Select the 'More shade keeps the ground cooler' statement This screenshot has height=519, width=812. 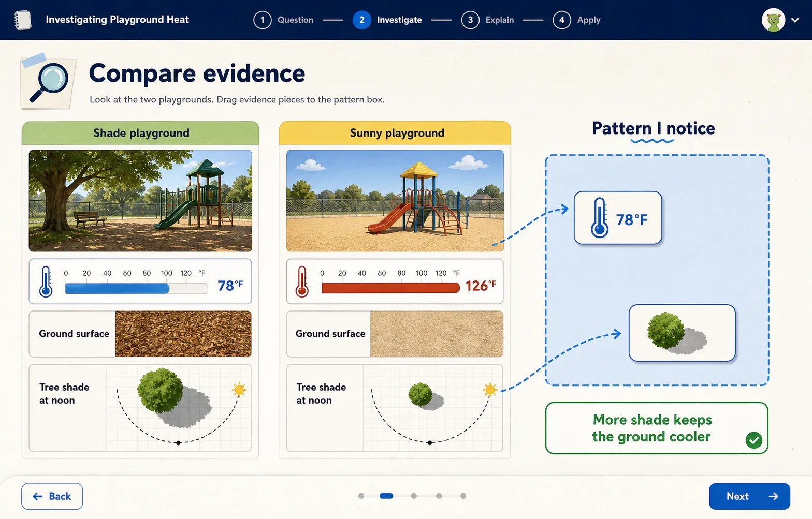click(657, 428)
